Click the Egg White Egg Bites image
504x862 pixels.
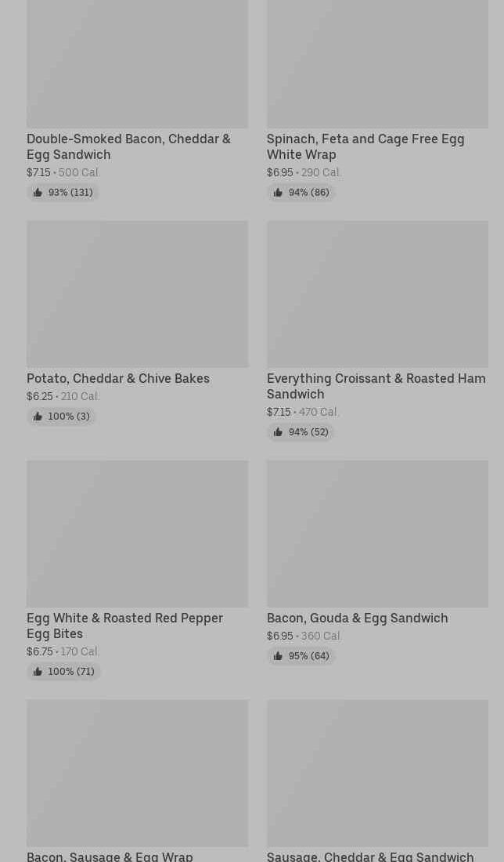coord(137,534)
